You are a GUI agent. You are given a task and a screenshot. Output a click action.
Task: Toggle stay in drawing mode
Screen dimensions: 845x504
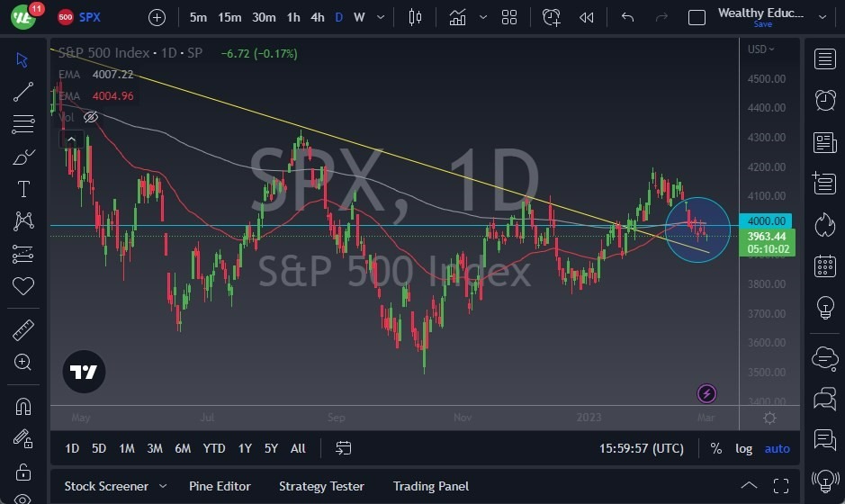[23, 439]
